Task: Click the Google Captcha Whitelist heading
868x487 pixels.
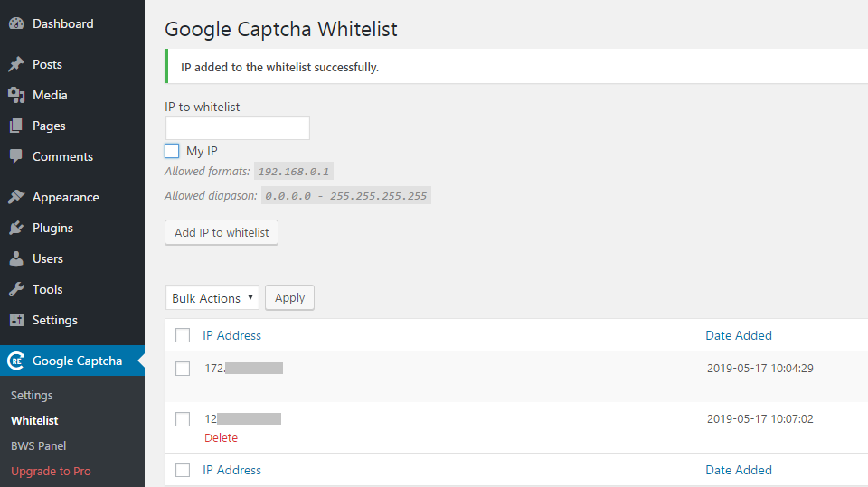Action: pos(281,29)
